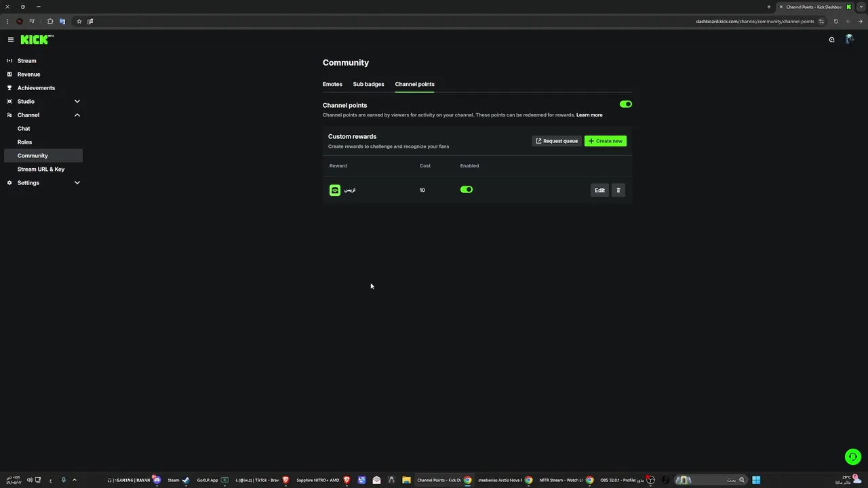Click the green Kick logo
Viewport: 868px width, 488px height.
(x=37, y=40)
